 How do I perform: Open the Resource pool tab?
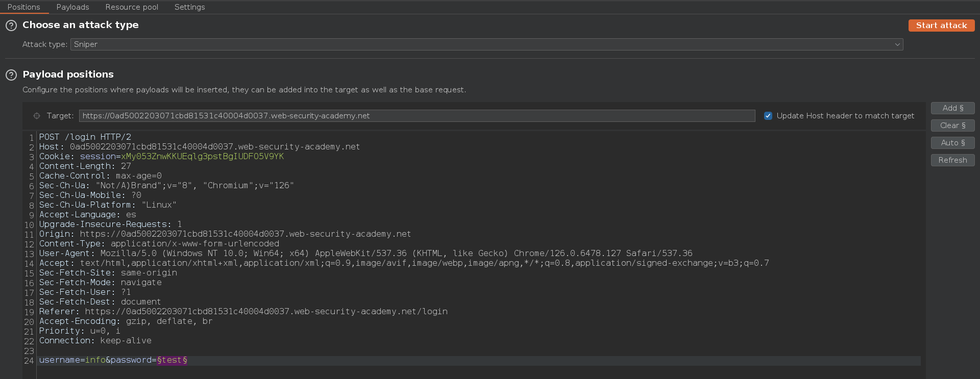pyautogui.click(x=132, y=7)
